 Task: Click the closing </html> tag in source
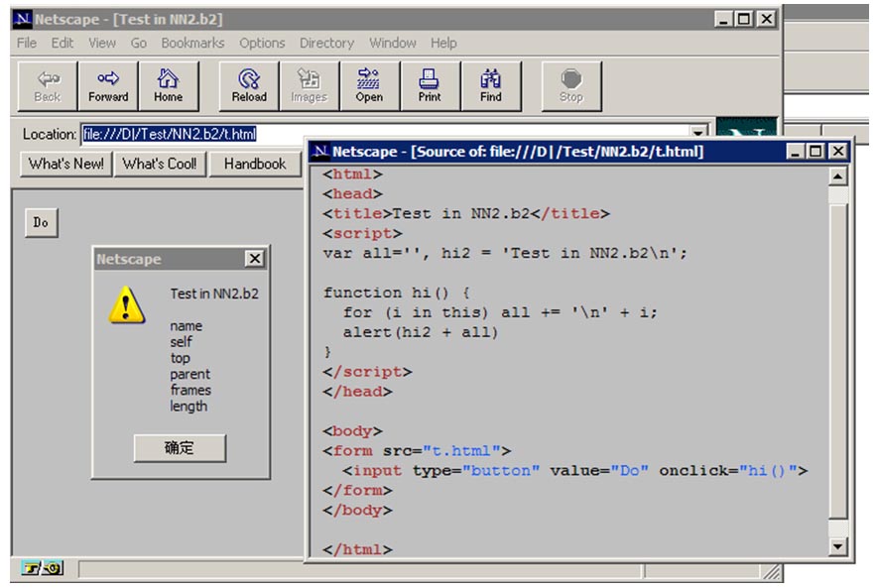click(x=357, y=550)
